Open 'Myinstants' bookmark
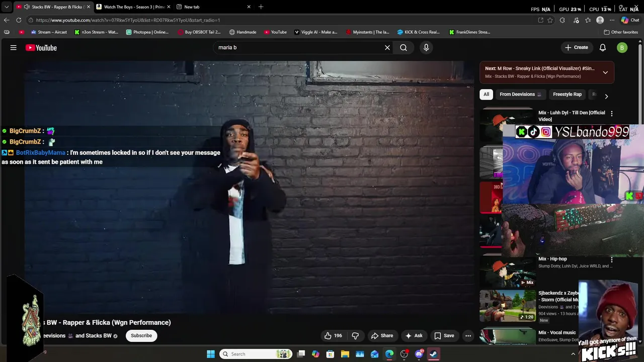644x362 pixels. tap(367, 32)
